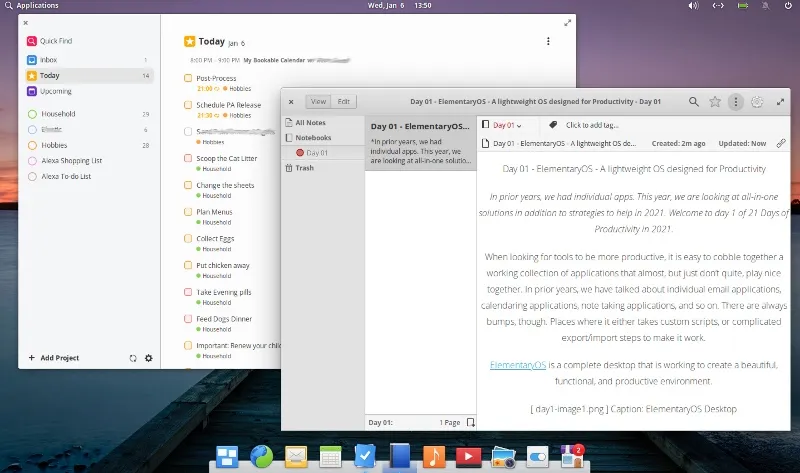Screen dimensions: 800x473
Task: Click the tag icon beside 'Click to add tag'
Action: (x=552, y=125)
